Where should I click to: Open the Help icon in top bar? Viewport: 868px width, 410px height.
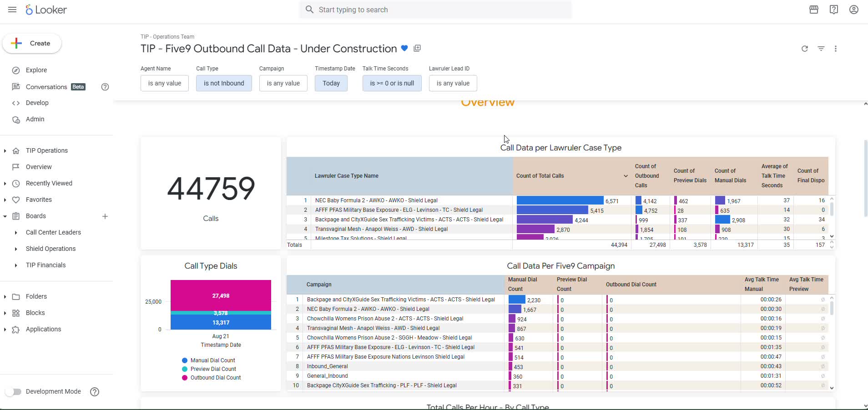point(833,10)
